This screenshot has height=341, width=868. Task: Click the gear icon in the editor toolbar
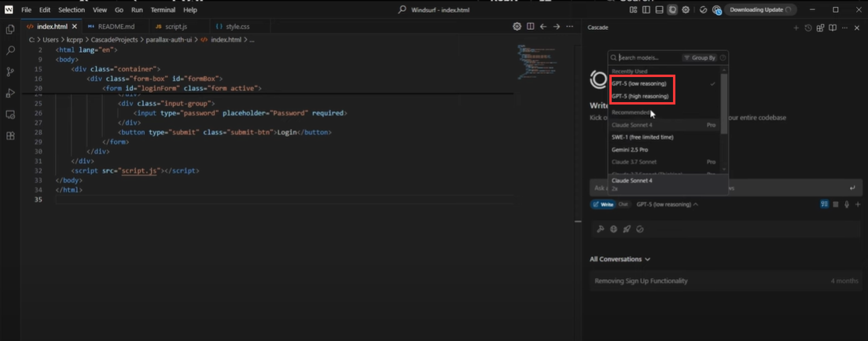517,26
